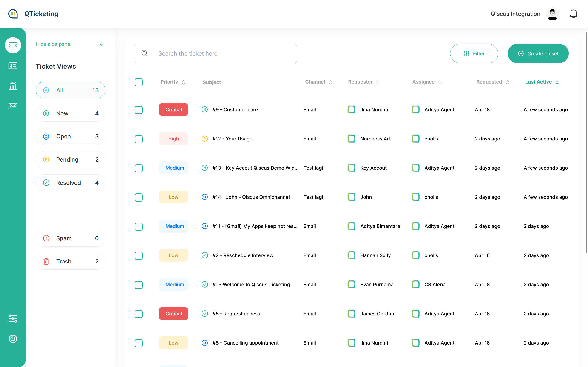Open the tickets icon in sidebar
Viewport: 588px width, 367px height.
click(13, 45)
